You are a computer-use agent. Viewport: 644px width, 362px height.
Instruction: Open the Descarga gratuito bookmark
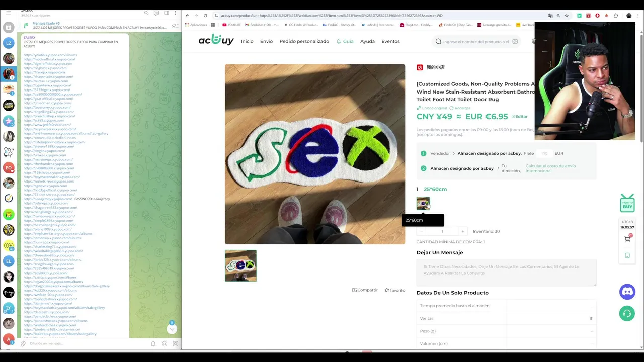(494, 25)
